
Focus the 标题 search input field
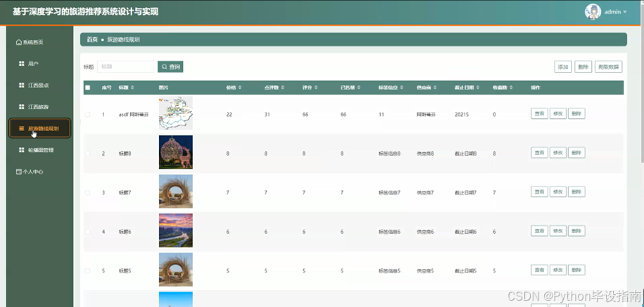126,67
